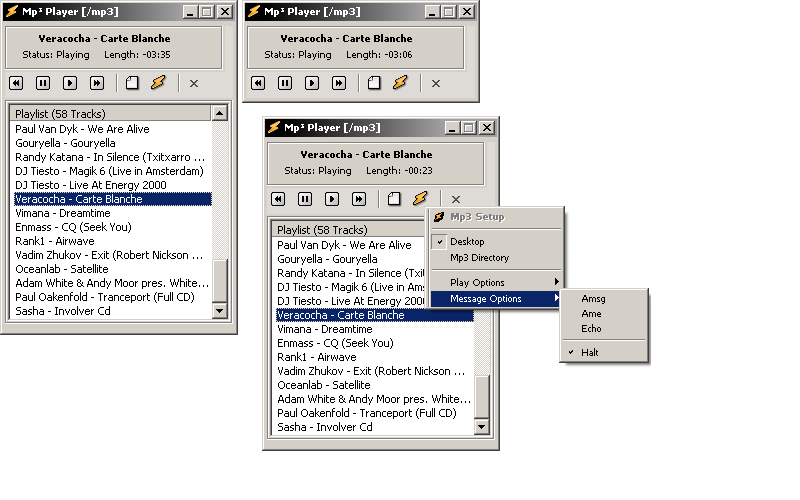The image size is (800, 500).
Task: Maximize the front Mp3 Player window
Action: pos(469,128)
